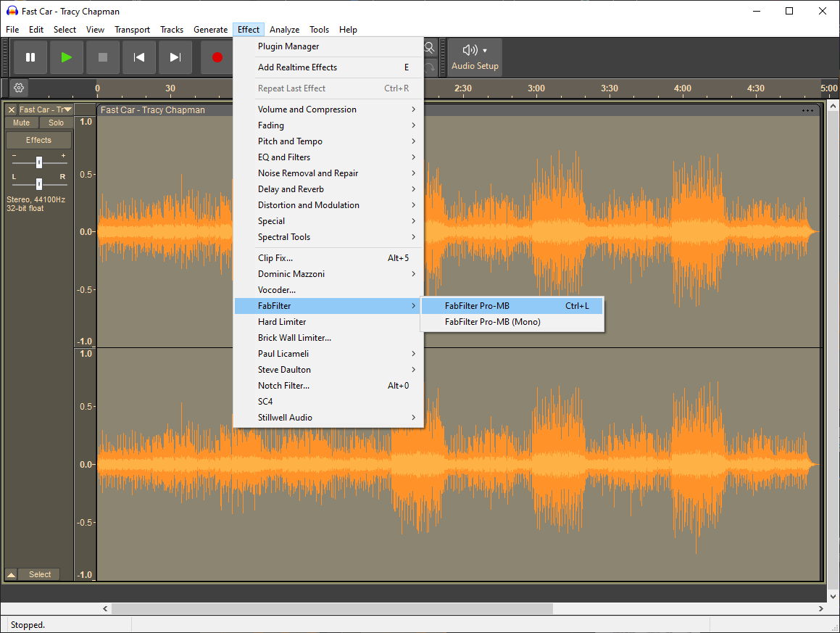The height and width of the screenshot is (633, 840).
Task: Close the Fast Car track with X
Action: pos(12,109)
